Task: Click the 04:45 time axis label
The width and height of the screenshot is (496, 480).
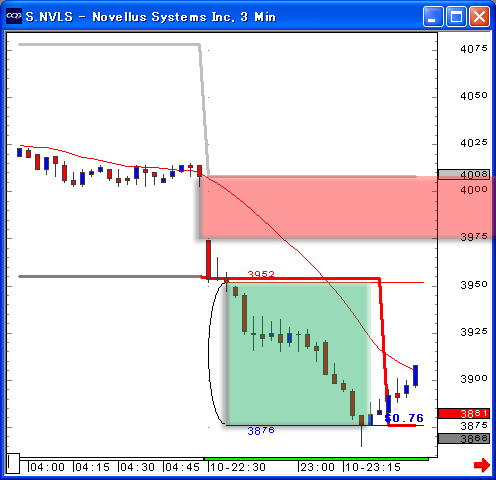Action: [x=182, y=467]
